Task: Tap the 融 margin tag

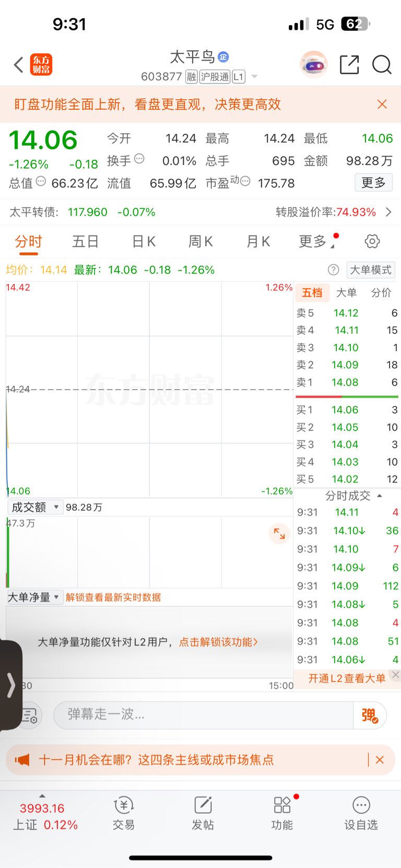Action: tap(191, 77)
